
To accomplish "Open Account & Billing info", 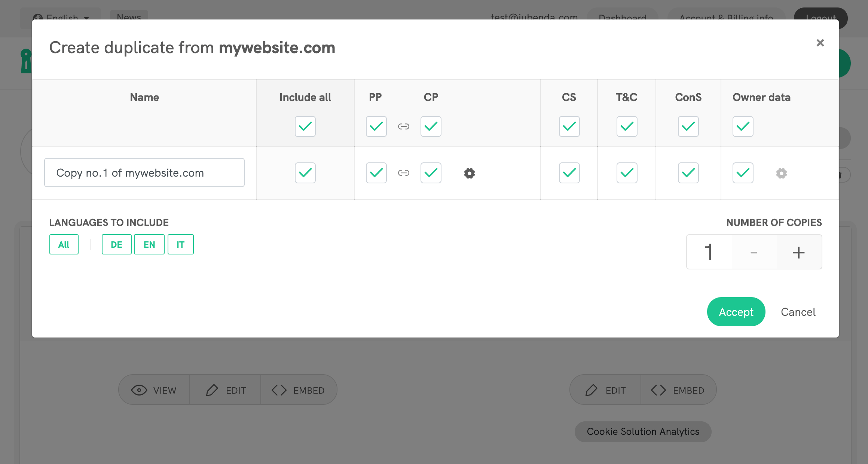I will (726, 17).
